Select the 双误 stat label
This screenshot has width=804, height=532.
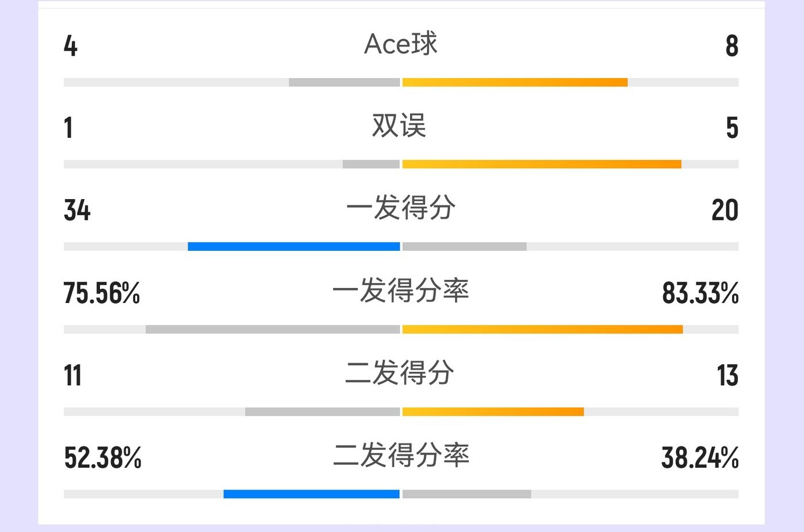pos(399,126)
